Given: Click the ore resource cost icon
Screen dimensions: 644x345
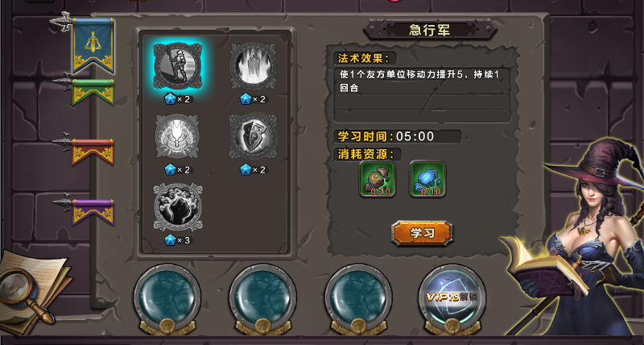Looking at the screenshot, I should point(378,179).
